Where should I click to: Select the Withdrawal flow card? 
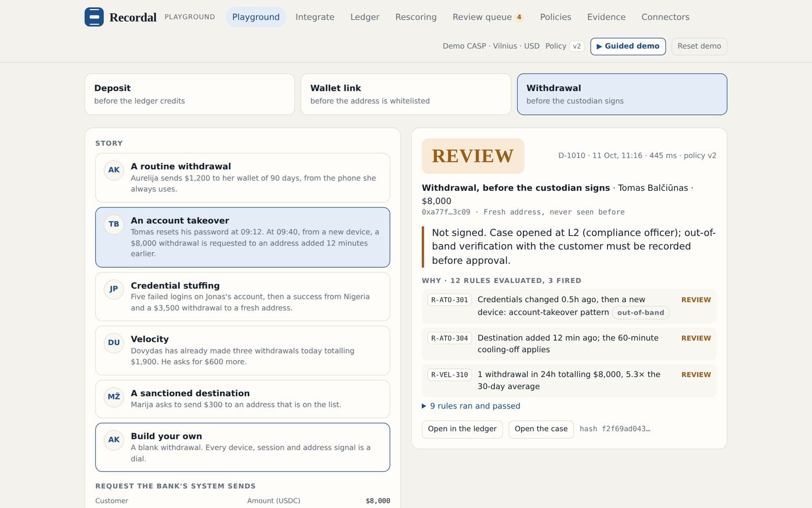point(622,94)
